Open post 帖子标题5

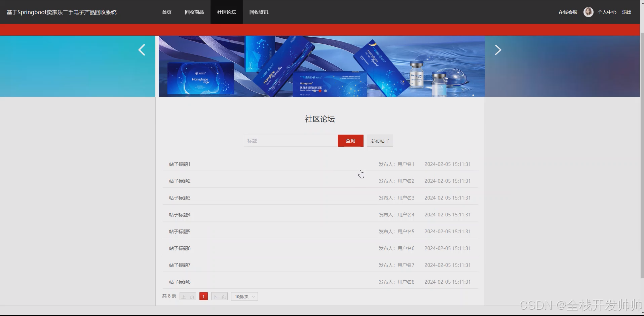pyautogui.click(x=180, y=232)
